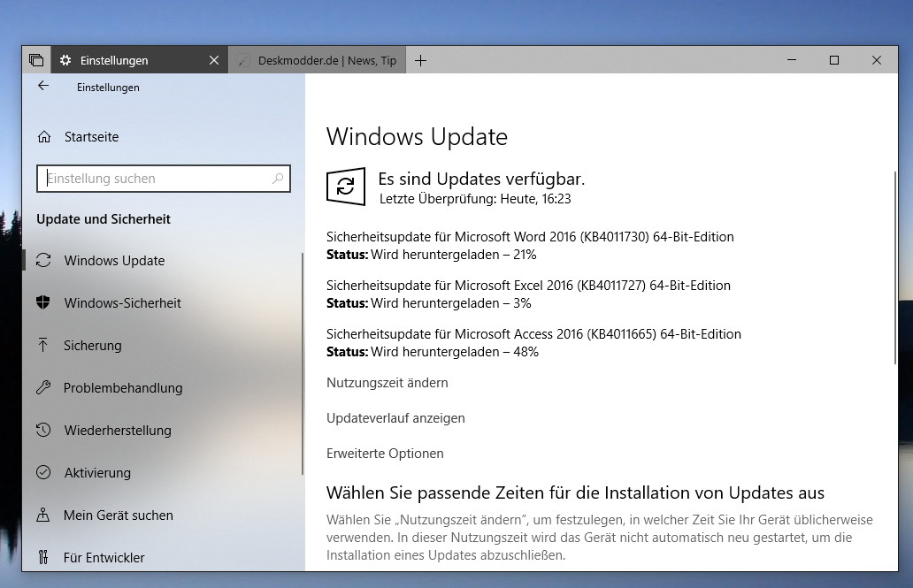Click Nutzungszeit ändern link

(387, 383)
